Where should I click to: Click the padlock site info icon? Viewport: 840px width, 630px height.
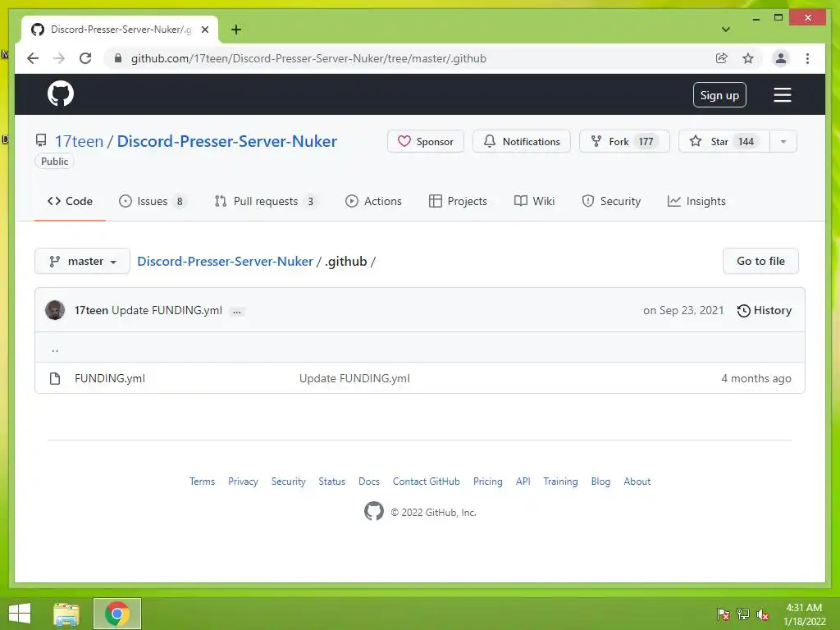pos(118,58)
